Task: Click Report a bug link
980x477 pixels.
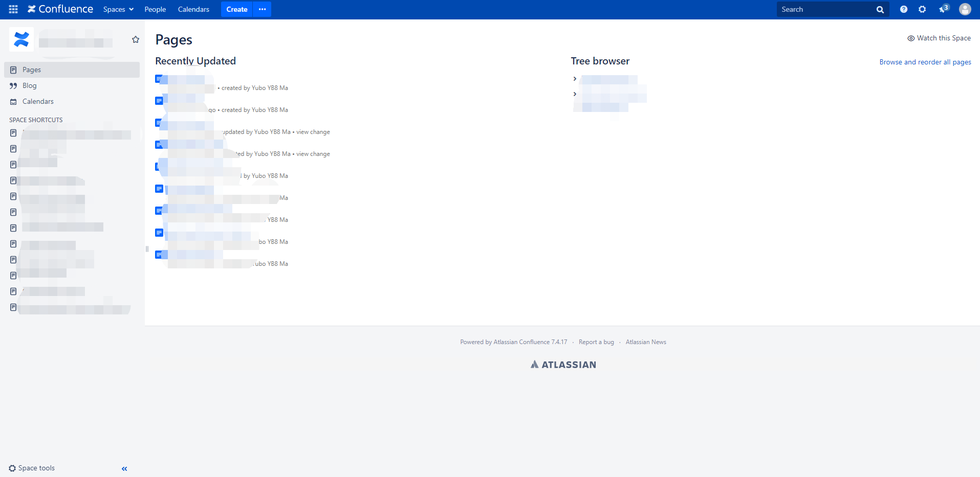Action: coord(596,342)
